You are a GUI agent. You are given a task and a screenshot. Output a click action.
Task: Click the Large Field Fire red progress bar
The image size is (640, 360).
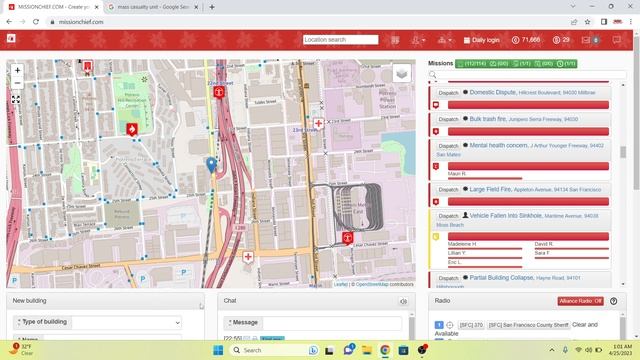[528, 202]
